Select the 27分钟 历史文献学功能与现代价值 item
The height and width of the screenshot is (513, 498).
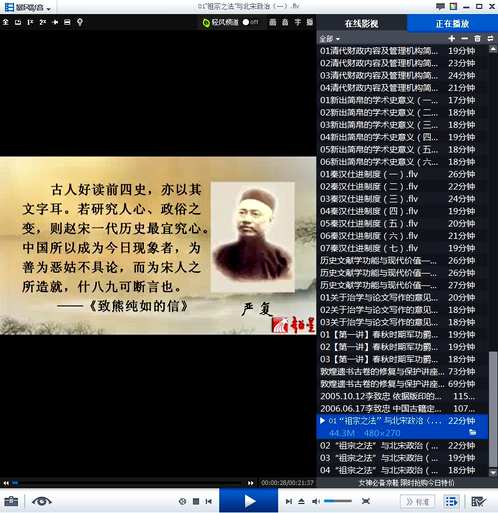pos(402,285)
